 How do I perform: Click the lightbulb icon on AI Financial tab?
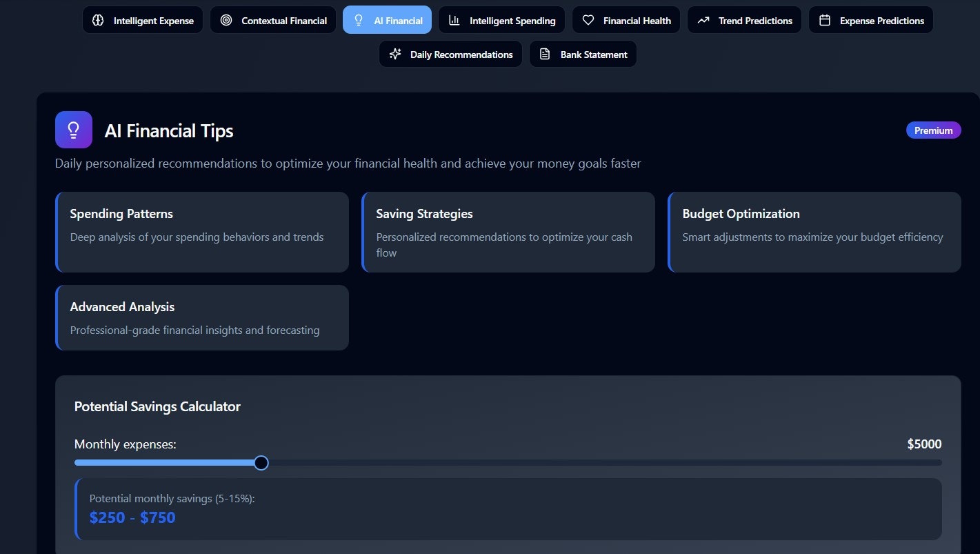[359, 20]
